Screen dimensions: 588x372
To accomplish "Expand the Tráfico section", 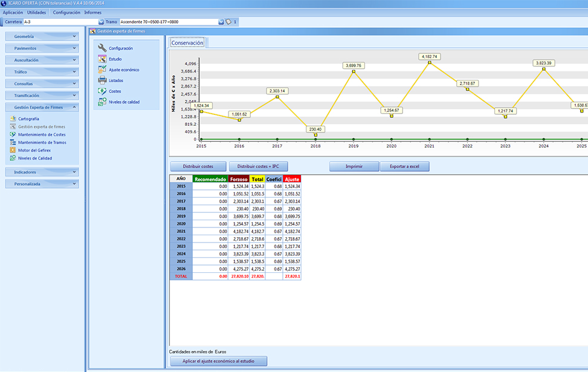I will 42,72.
